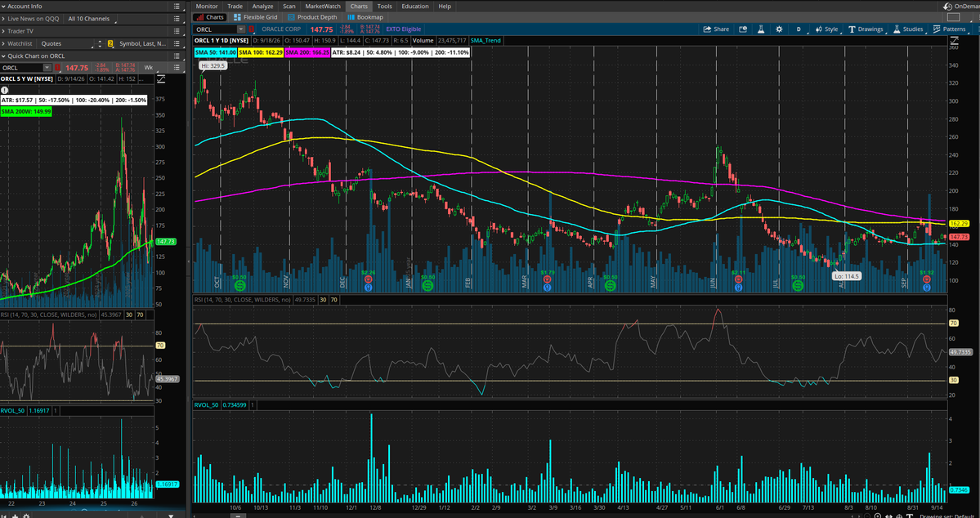
Task: Click the October $0.50 dividend marker
Action: tap(239, 286)
